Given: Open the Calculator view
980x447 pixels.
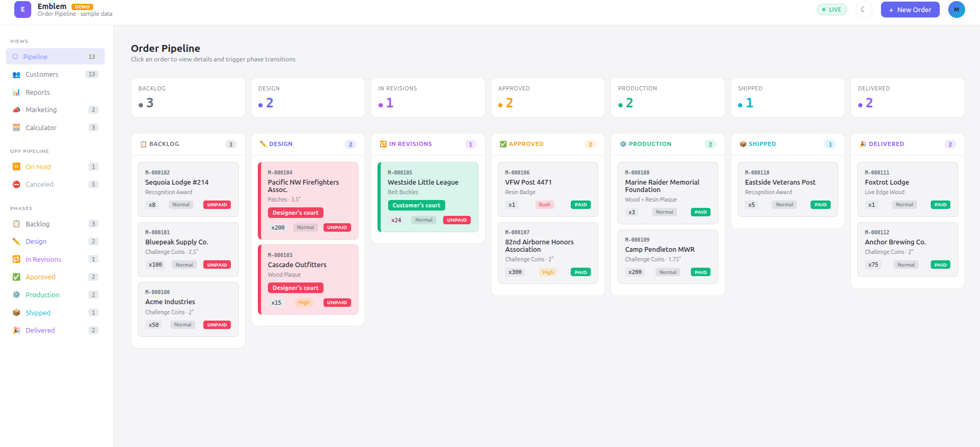Looking at the screenshot, I should point(55,127).
